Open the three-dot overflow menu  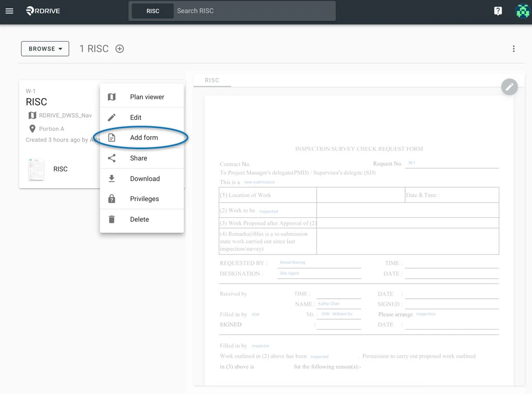click(513, 48)
